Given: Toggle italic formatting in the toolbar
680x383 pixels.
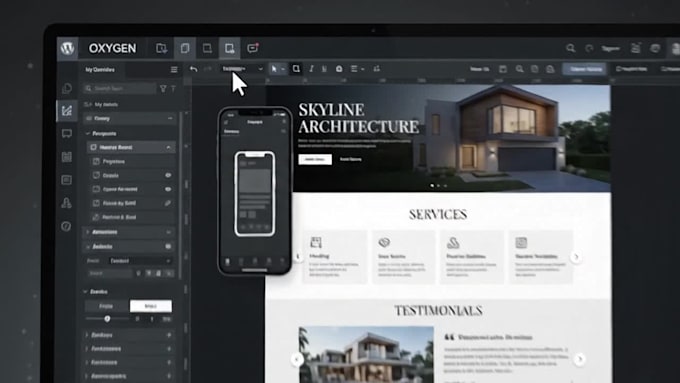Looking at the screenshot, I should coord(311,69).
